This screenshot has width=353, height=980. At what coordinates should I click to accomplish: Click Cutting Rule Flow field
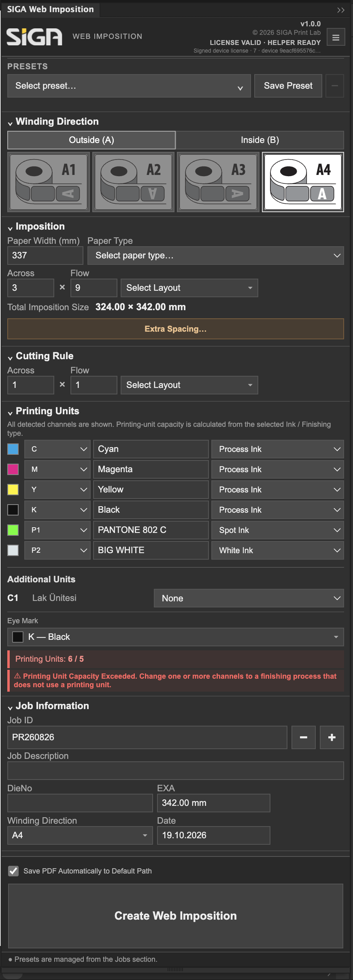pos(94,385)
